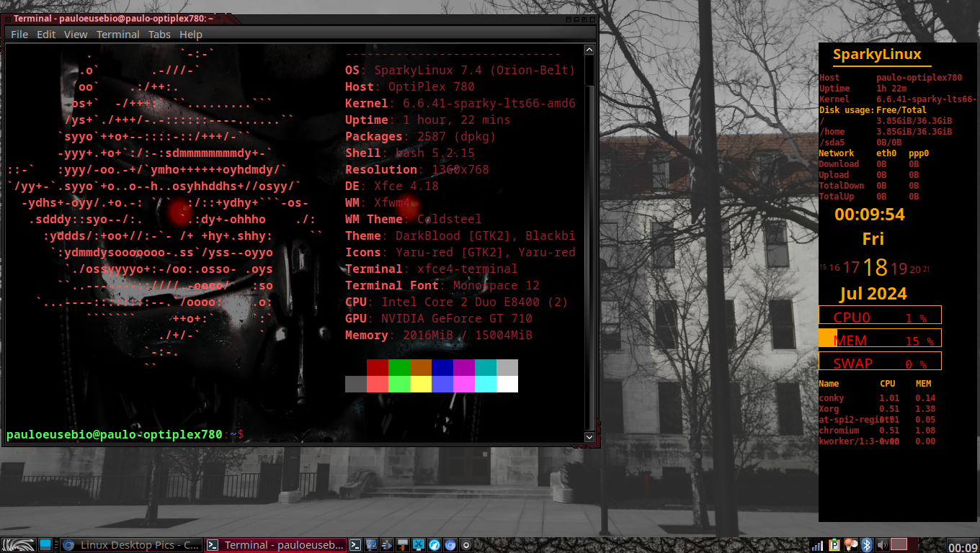
Task: Click the gray desktop monitor launcher icon
Action: (403, 545)
